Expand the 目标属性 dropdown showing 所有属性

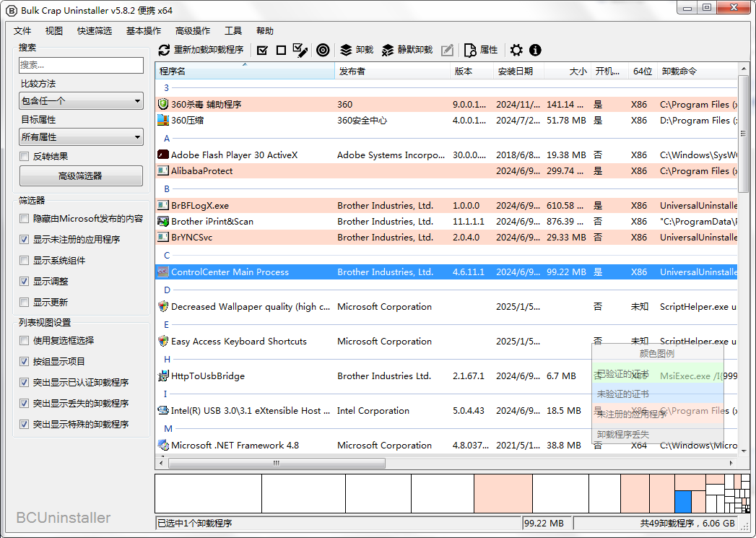pyautogui.click(x=81, y=137)
